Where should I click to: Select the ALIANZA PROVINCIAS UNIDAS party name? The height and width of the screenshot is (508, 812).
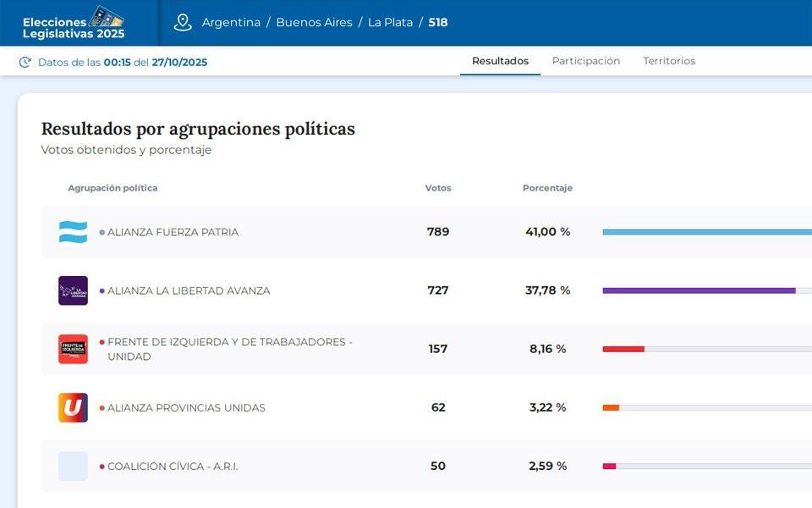[186, 408]
